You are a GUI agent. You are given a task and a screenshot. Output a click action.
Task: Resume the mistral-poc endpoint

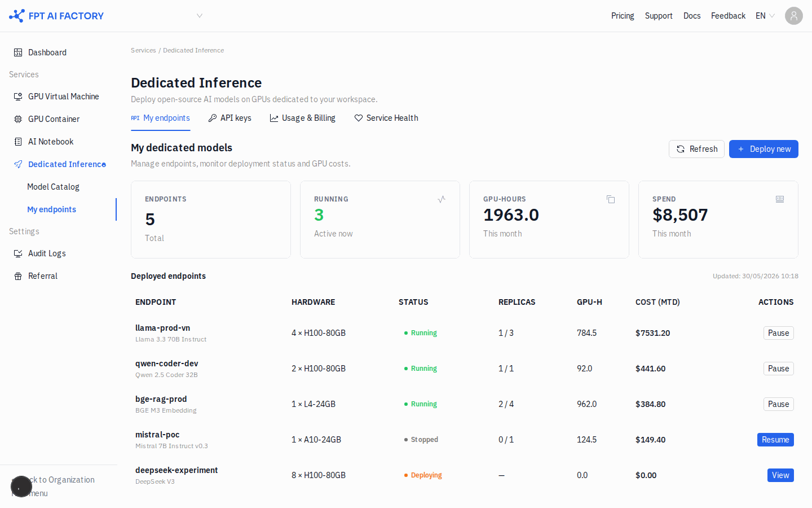click(x=775, y=440)
